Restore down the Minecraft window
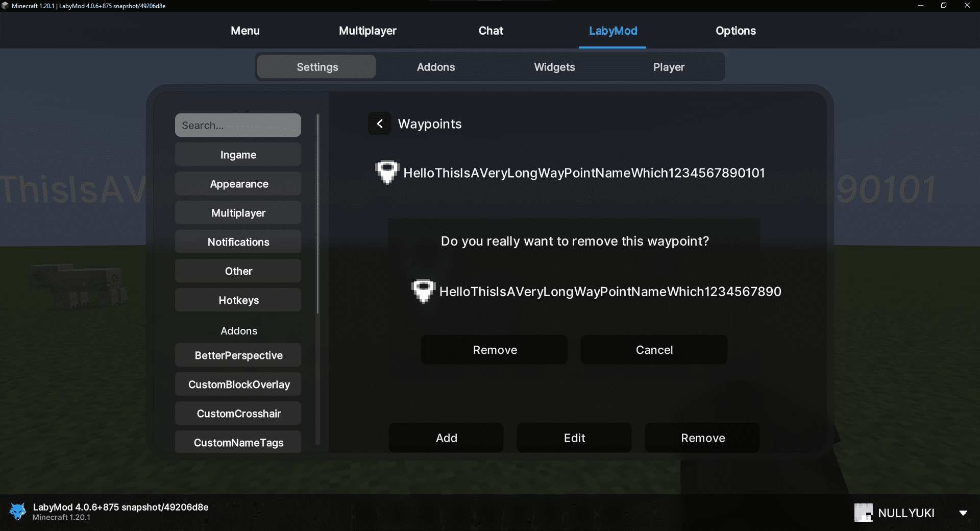This screenshot has width=980, height=531. [x=944, y=6]
